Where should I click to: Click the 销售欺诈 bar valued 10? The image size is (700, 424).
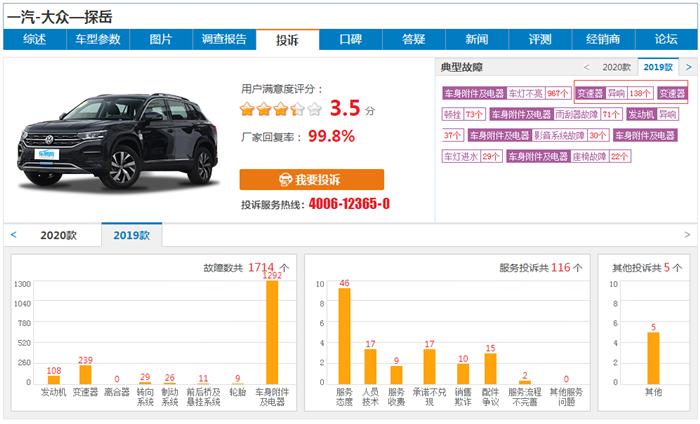[x=463, y=374]
